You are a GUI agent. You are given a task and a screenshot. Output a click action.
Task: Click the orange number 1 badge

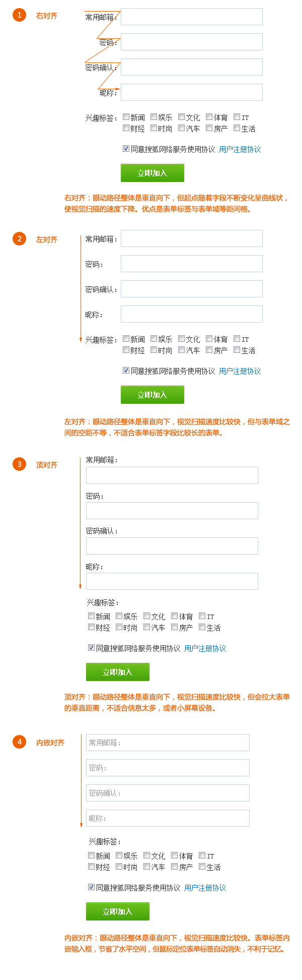[x=19, y=15]
